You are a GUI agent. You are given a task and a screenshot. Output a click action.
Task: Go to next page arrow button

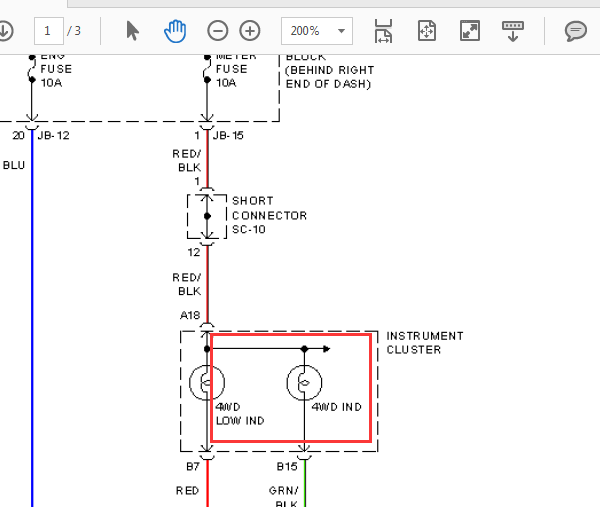(5, 31)
